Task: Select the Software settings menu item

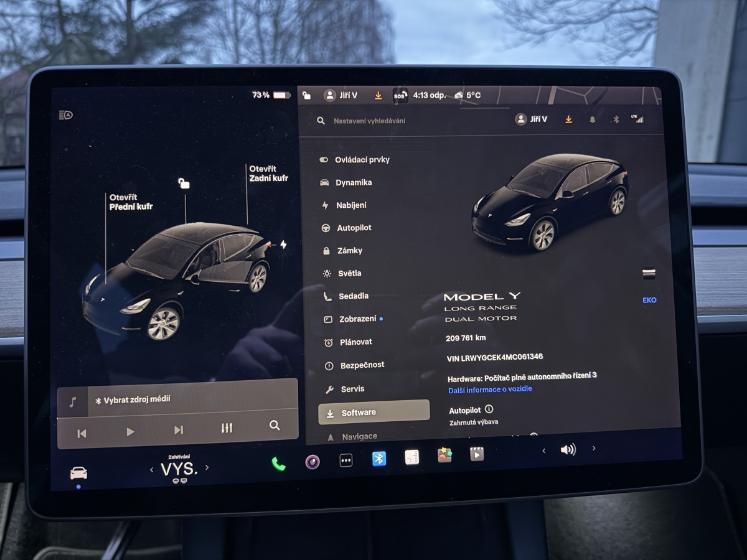Action: coord(374,413)
